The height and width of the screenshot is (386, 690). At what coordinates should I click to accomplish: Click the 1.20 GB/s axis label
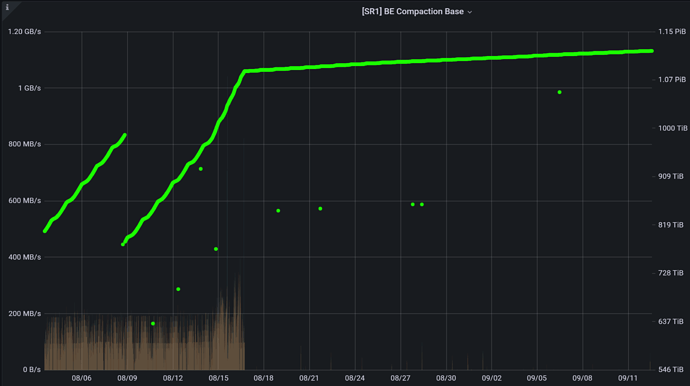(x=24, y=32)
